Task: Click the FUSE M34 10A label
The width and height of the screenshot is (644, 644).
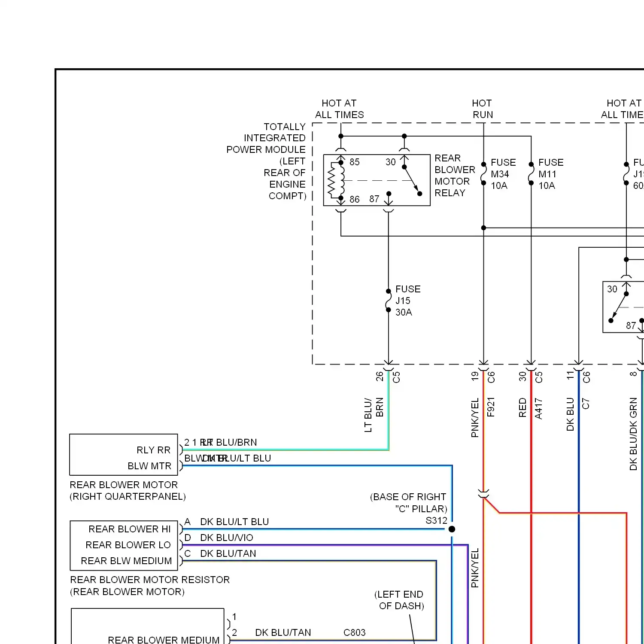Action: (x=503, y=174)
